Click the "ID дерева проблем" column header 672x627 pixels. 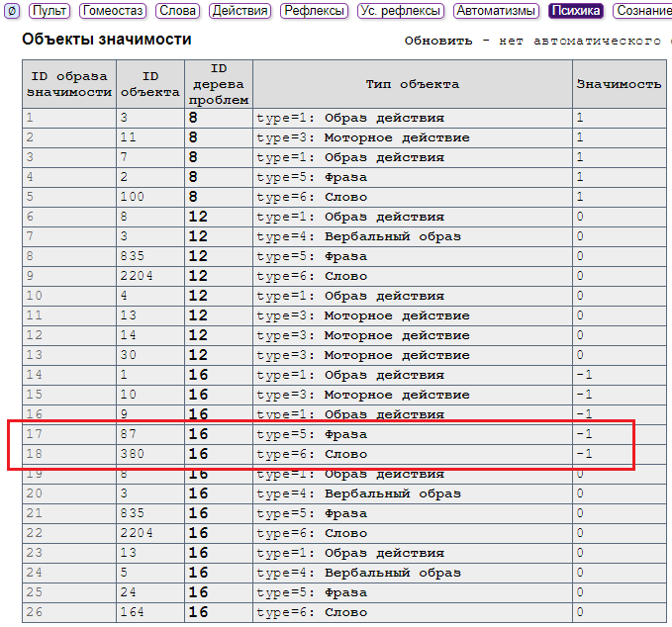(x=218, y=84)
